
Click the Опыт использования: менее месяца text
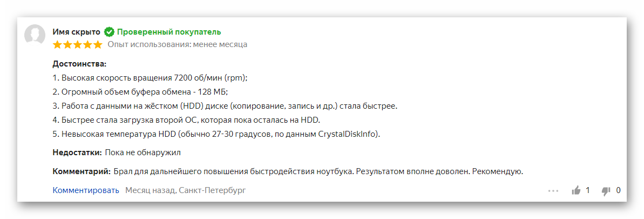177,44
